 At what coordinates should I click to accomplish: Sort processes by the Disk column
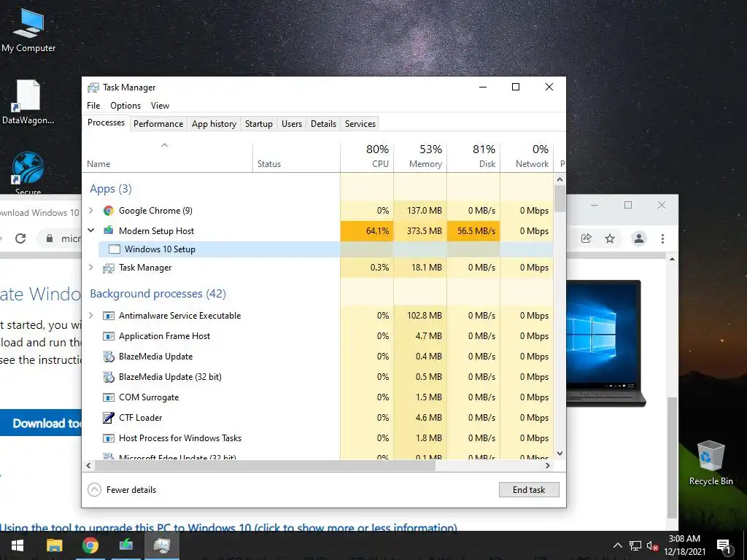[x=473, y=156]
